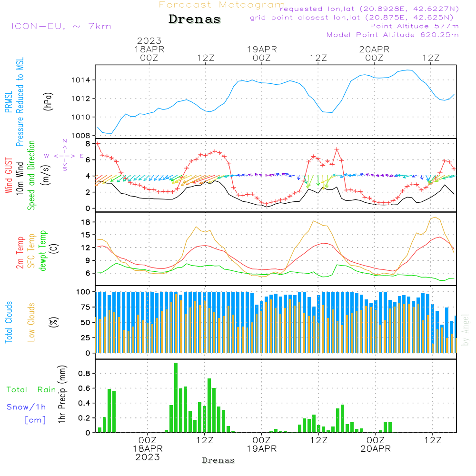The image size is (476, 476).
Task: Click the bottom '19APR' date label
Action: tap(261, 448)
